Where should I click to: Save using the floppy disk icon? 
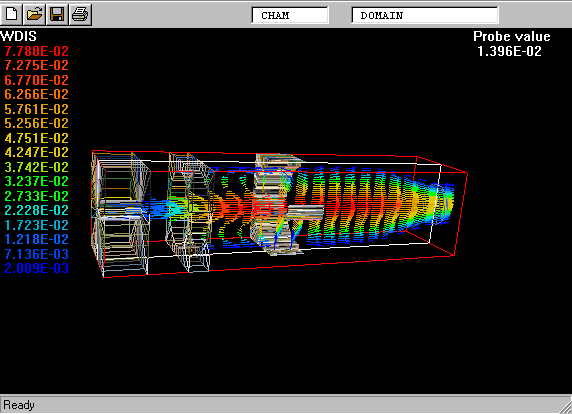click(x=57, y=15)
